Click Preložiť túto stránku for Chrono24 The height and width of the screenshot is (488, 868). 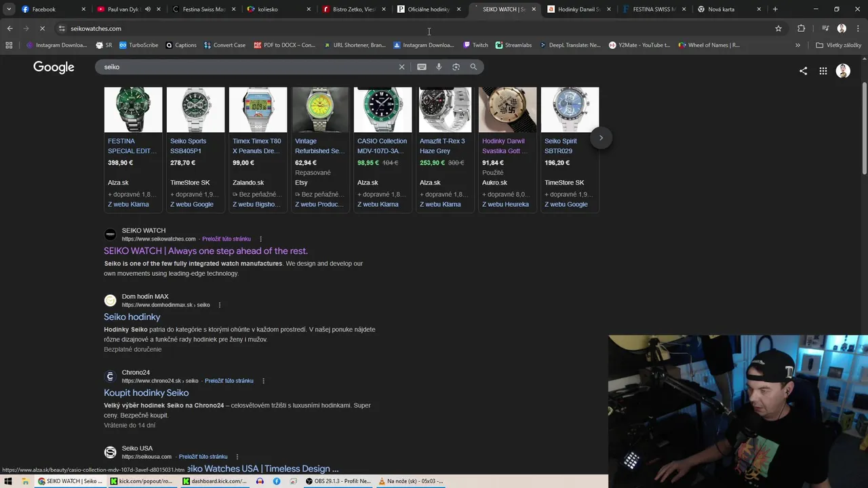click(229, 381)
